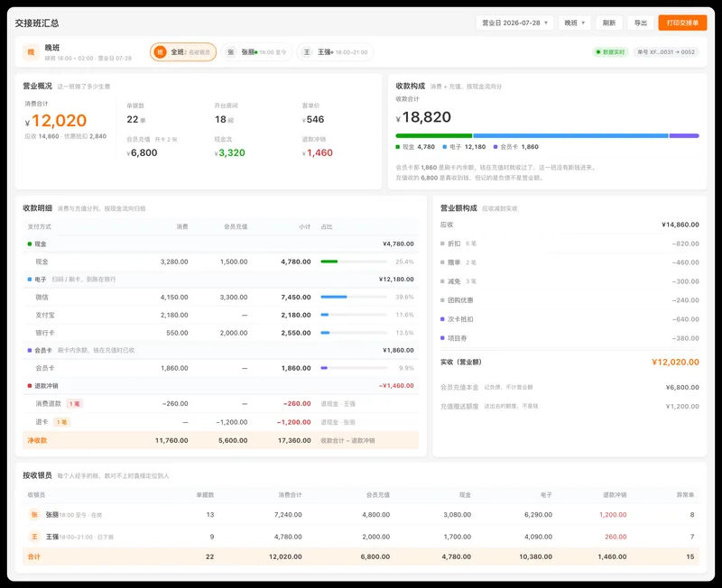The height and width of the screenshot is (588, 722).
Task: Select the 全班 cashier filter
Action: (x=183, y=52)
